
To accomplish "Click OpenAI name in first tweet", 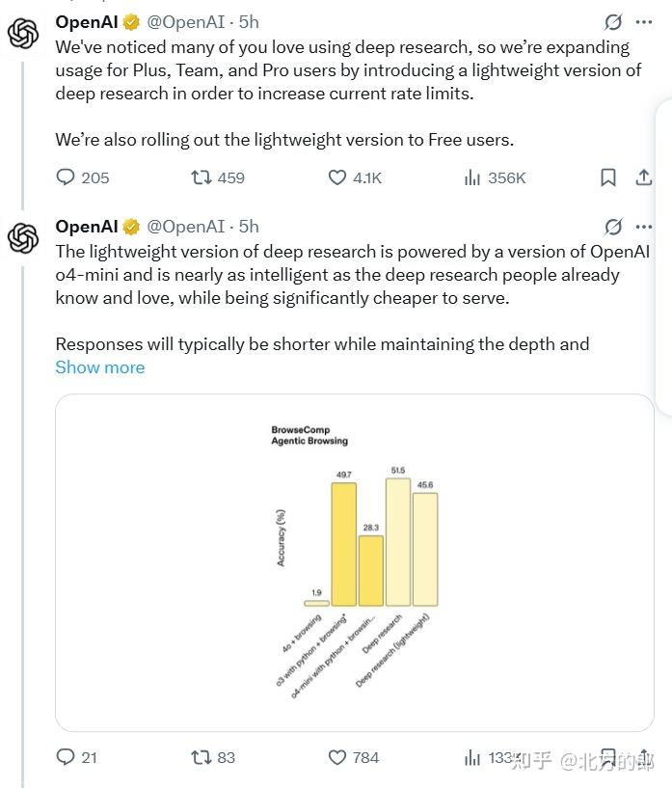I will coord(87,21).
